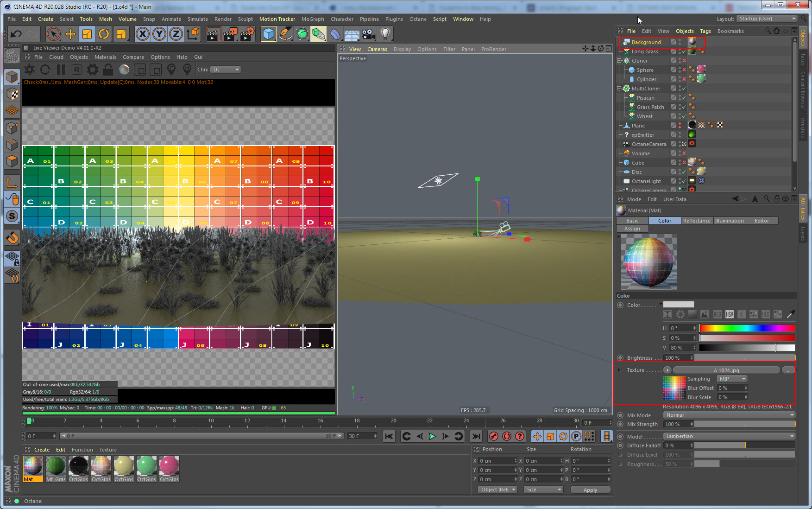The height and width of the screenshot is (509, 812).
Task: Click the rainbow Hue slider
Action: [x=747, y=328]
